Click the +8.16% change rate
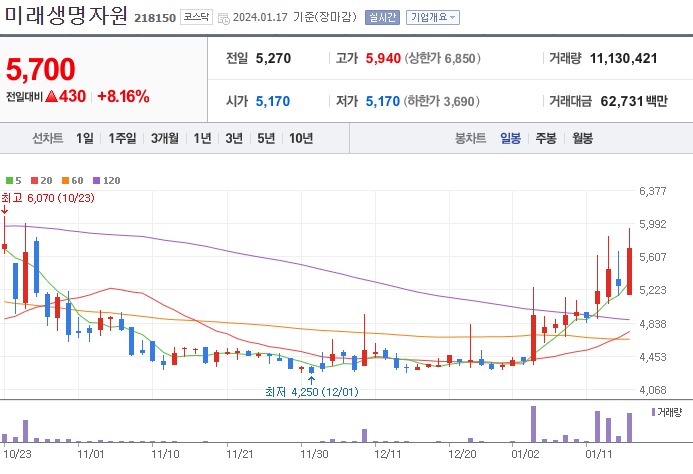The width and height of the screenshot is (693, 474). tap(123, 96)
